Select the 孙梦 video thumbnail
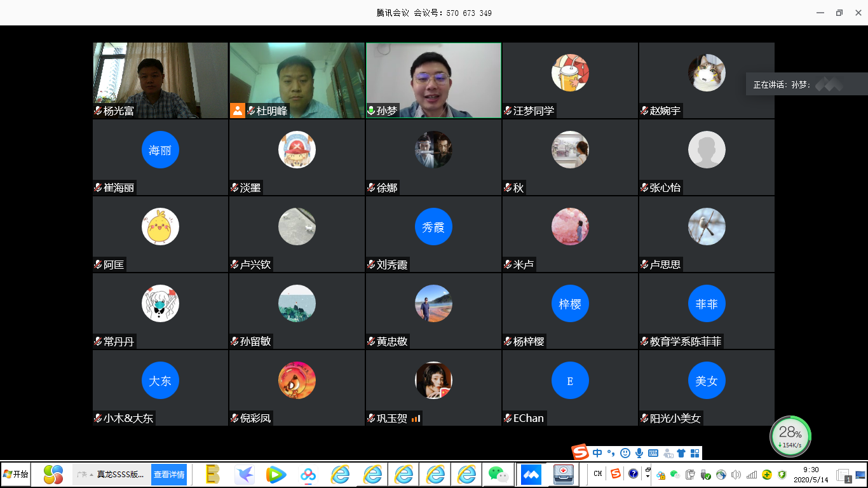Screen dimensions: 868x488 click(433, 80)
